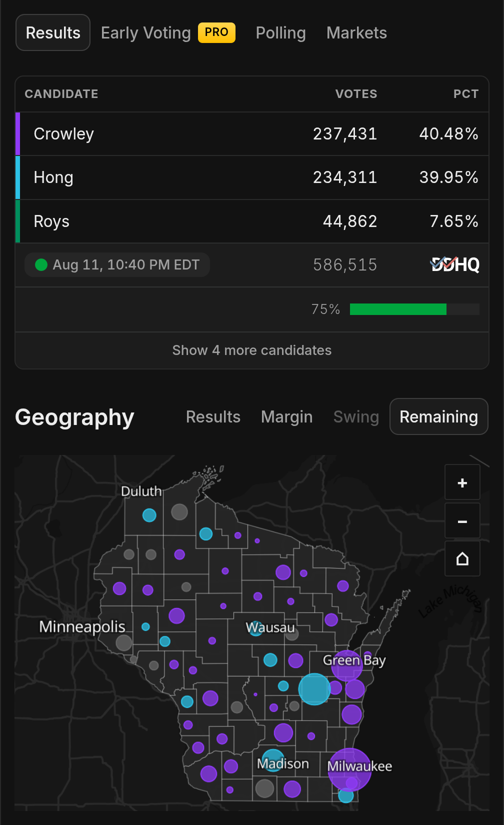The width and height of the screenshot is (504, 825).
Task: Select Geography Margin map mode
Action: tap(286, 416)
